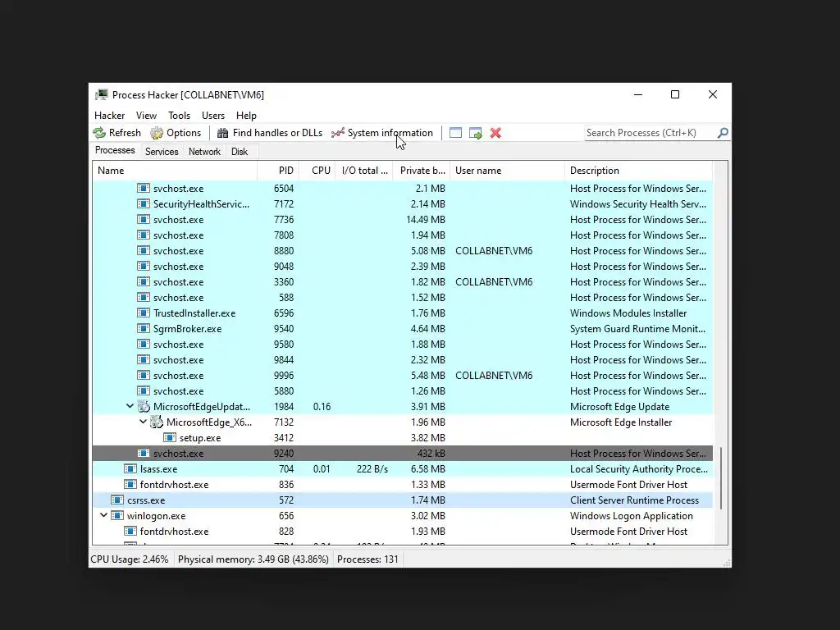Viewport: 840px width, 630px height.
Task: Click the lsass.exe process icon
Action: coord(130,468)
